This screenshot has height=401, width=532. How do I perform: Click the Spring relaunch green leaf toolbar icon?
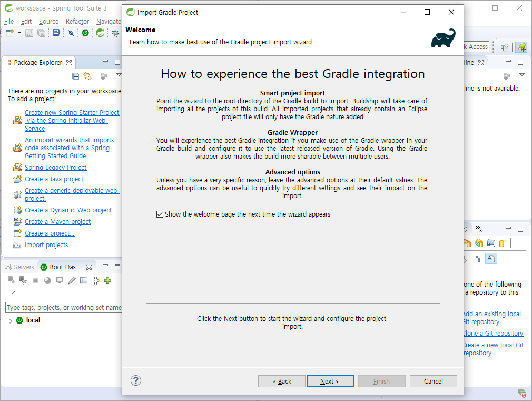(100, 33)
